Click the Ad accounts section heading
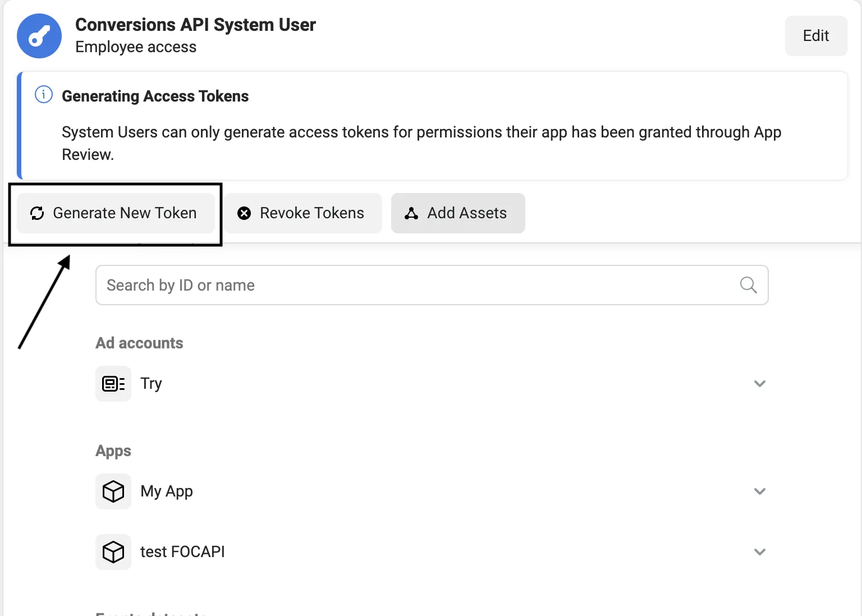This screenshot has width=862, height=616. pyautogui.click(x=139, y=343)
